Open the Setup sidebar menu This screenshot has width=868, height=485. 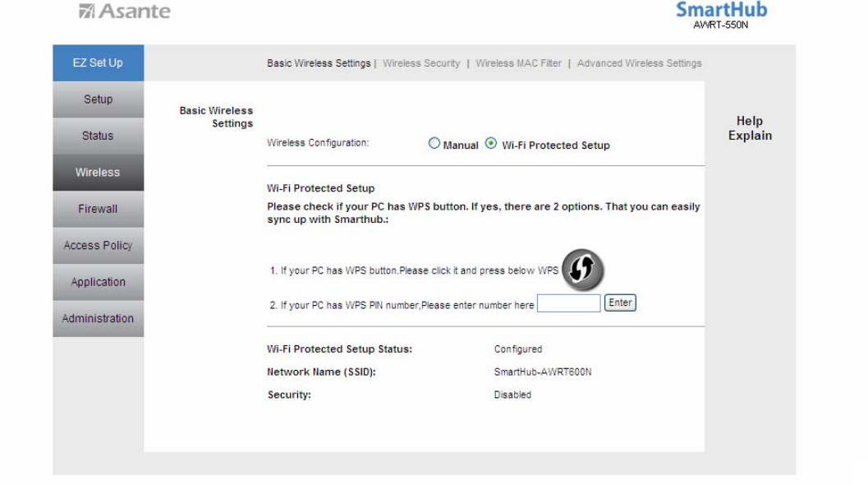[x=98, y=99]
